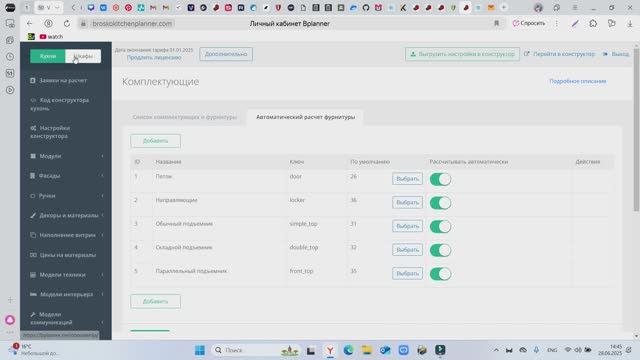The image size is (640, 360).
Task: Expand Модели интерьера submenu arrow
Action: [x=102, y=294]
